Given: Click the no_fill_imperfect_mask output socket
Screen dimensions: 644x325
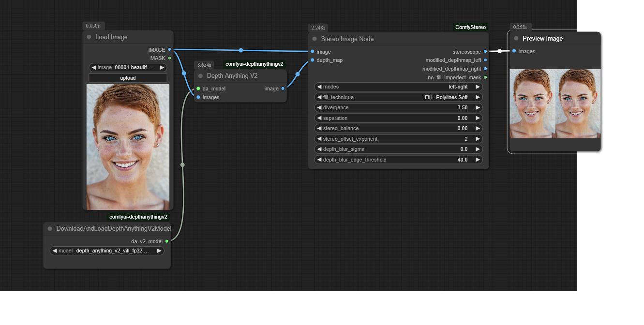Looking at the screenshot, I should (485, 77).
